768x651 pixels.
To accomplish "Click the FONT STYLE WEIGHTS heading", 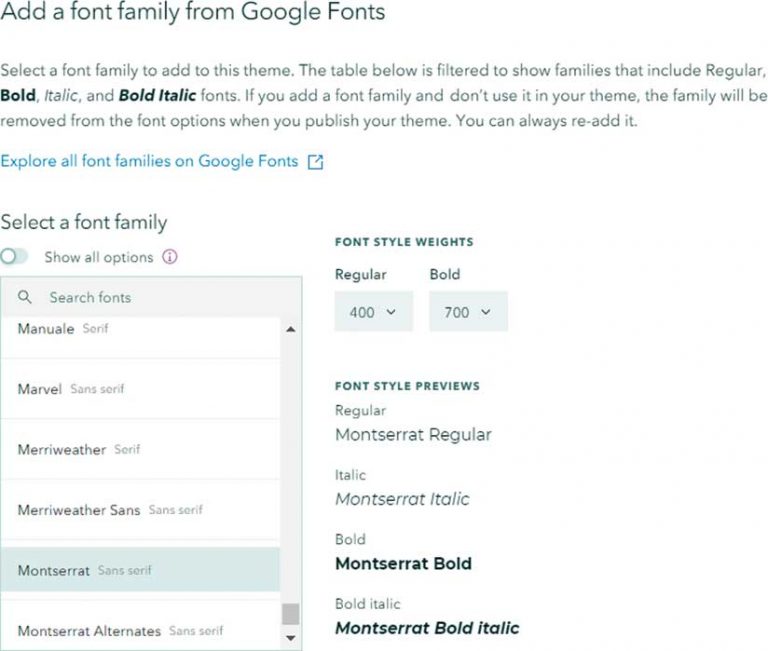I will coord(404,242).
